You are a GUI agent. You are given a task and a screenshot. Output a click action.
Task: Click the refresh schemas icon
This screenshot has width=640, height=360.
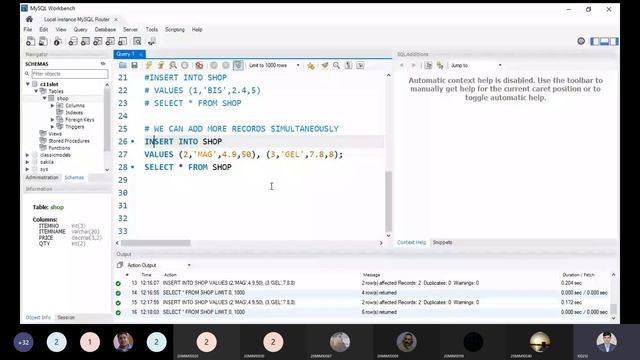[103, 64]
